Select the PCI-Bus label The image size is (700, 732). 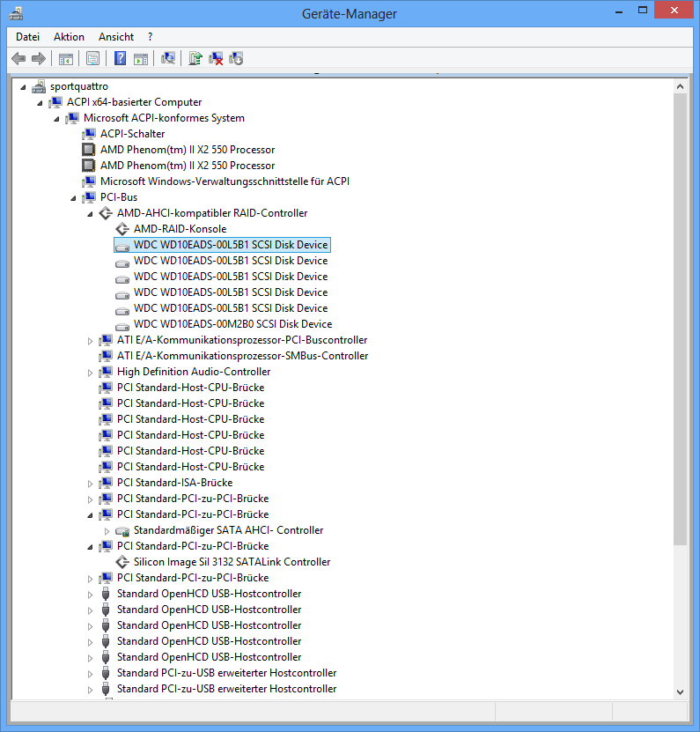[x=119, y=197]
